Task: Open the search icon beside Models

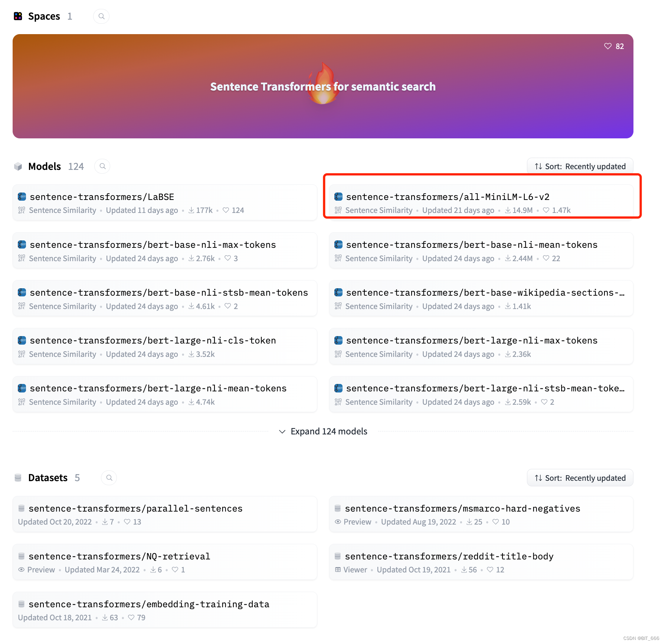Action: (x=102, y=166)
